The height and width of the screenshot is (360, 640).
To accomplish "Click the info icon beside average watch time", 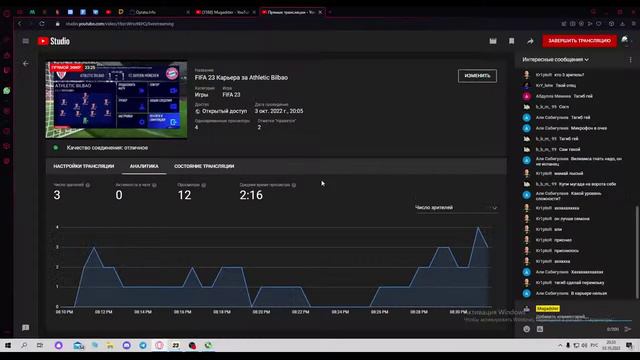I will coord(294,185).
